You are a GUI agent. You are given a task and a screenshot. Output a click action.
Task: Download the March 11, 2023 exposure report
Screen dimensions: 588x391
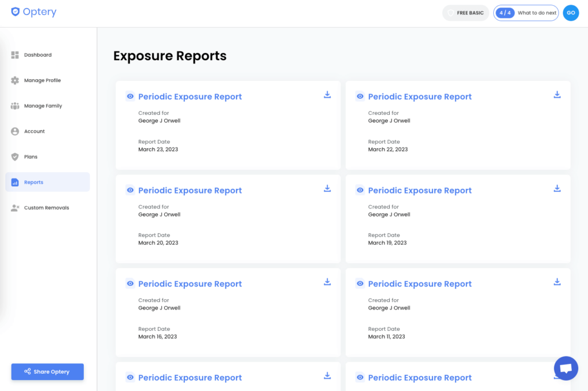click(x=557, y=282)
